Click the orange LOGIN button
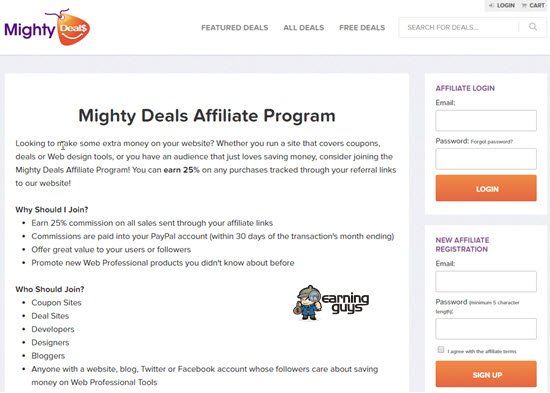Viewport: 550px width, 393px height. (486, 188)
